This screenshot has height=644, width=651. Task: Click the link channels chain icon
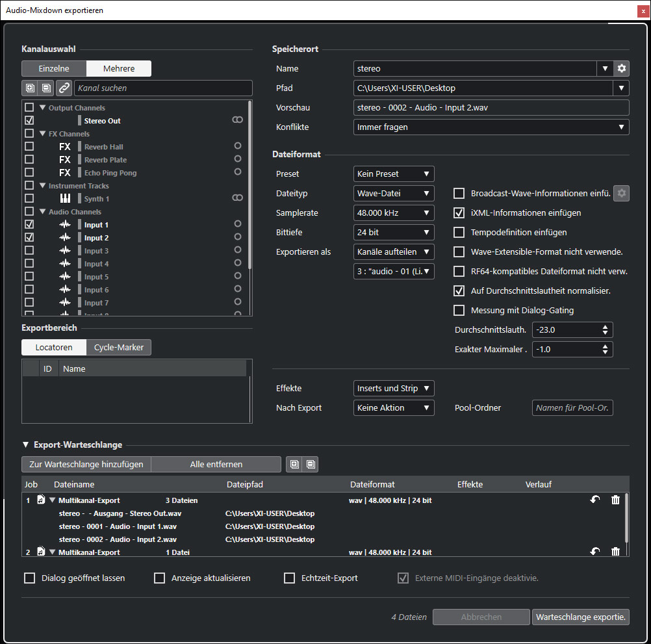click(x=64, y=88)
